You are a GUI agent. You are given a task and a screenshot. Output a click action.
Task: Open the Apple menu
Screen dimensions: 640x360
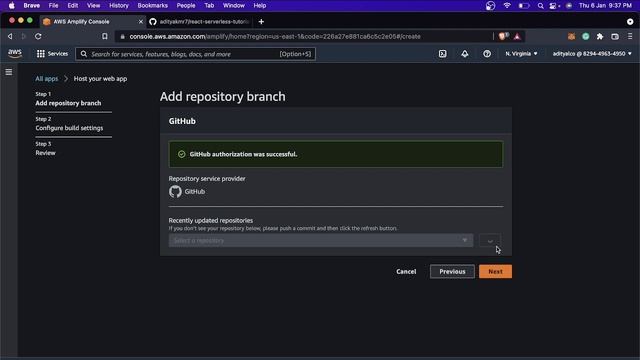(11, 6)
